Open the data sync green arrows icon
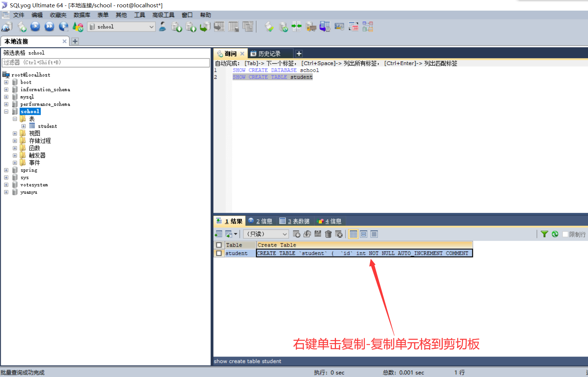 296,27
